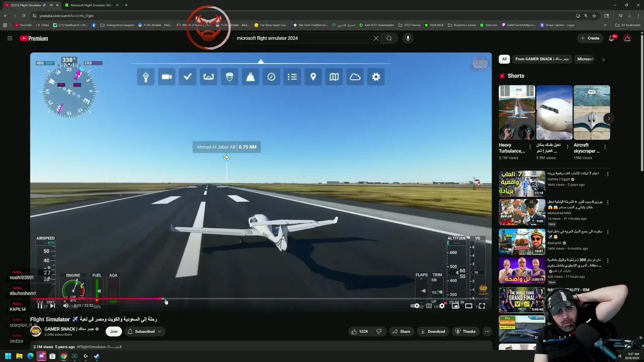Open the Aircraft skyscraper short thumbnail

[592, 113]
